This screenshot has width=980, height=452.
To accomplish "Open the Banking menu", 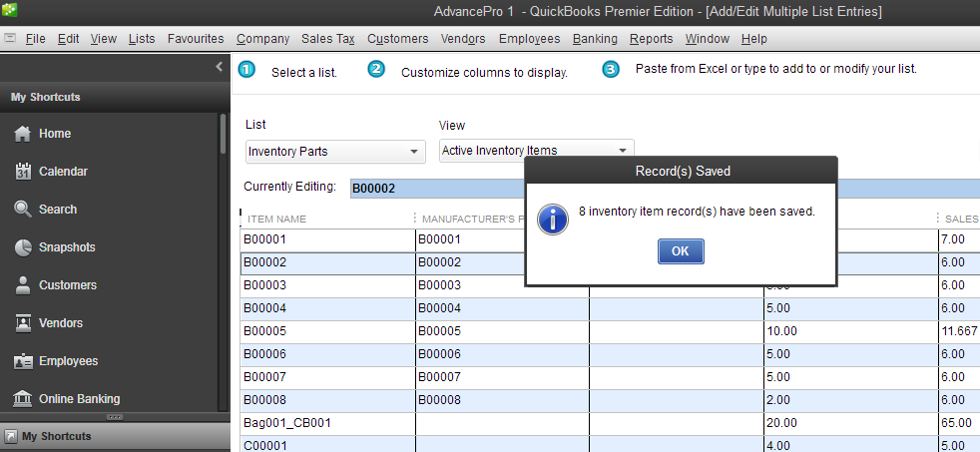I will coord(595,39).
